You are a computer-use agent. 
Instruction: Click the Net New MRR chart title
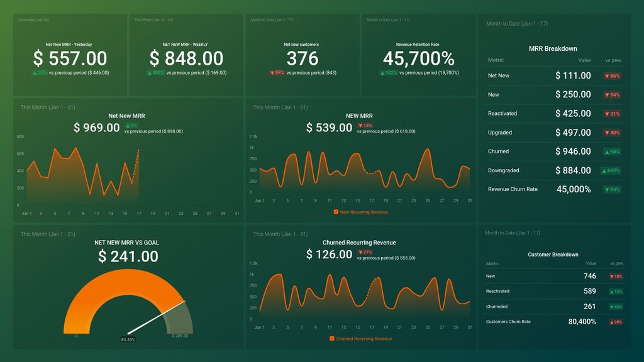[x=126, y=116]
